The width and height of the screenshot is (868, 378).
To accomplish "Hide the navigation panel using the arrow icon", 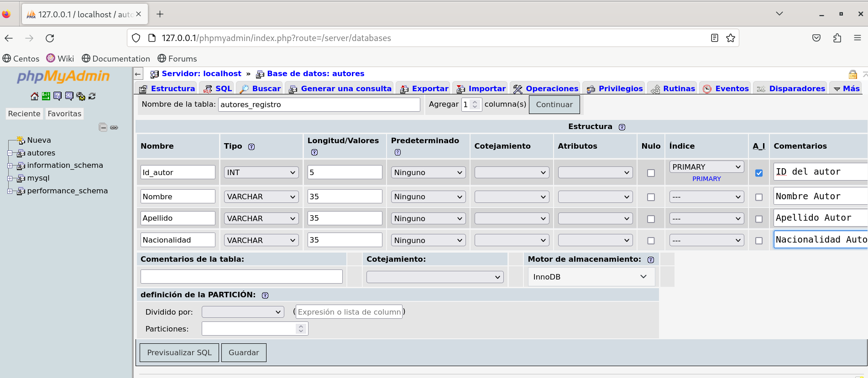I will (x=138, y=74).
